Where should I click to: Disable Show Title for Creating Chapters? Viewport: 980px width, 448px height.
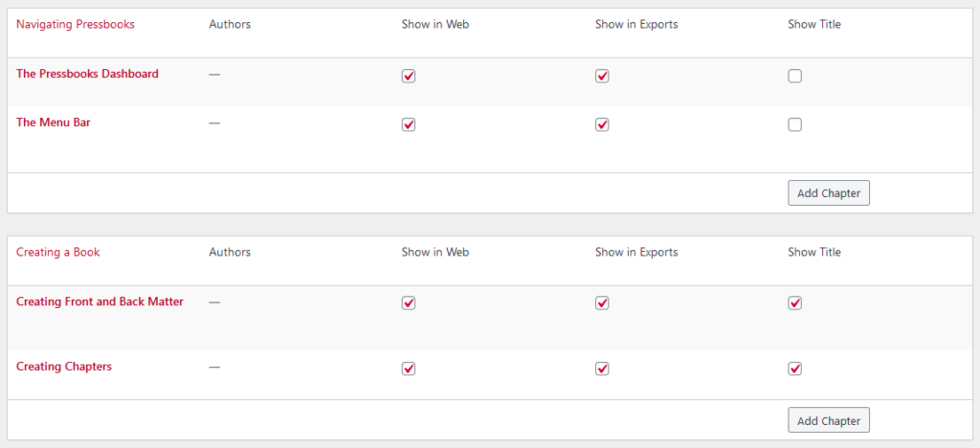794,369
